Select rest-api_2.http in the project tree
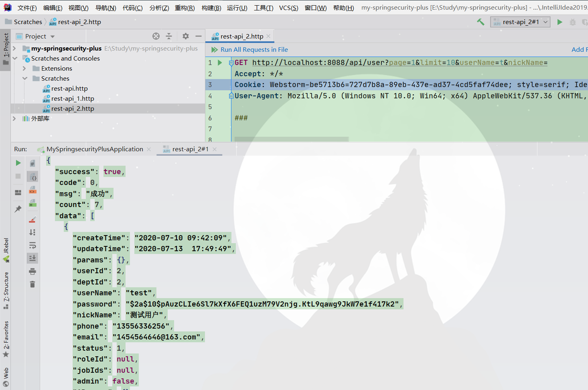Viewport: 588px width, 390px height. coord(73,108)
